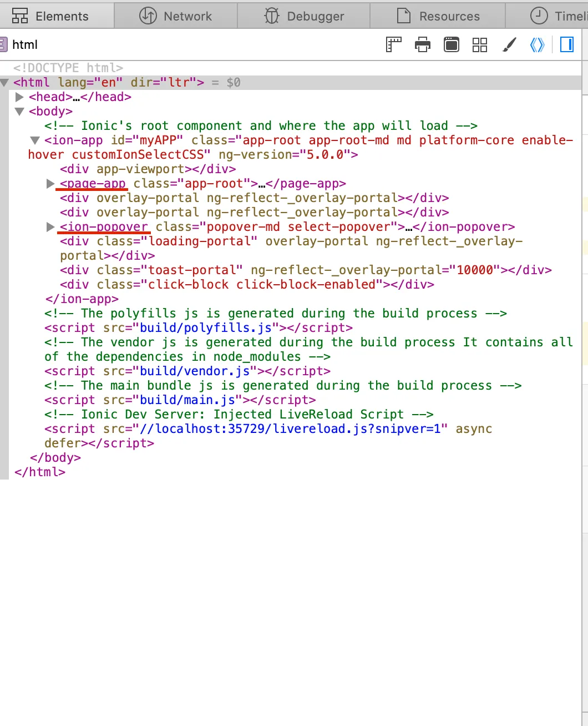This screenshot has width=588, height=726.
Task: Select the closing body tag
Action: point(55,457)
